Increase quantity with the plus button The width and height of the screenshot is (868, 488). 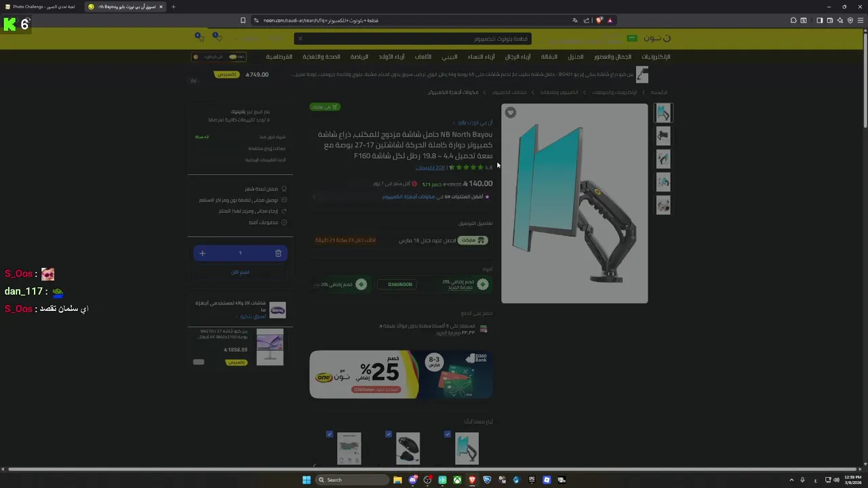click(202, 253)
